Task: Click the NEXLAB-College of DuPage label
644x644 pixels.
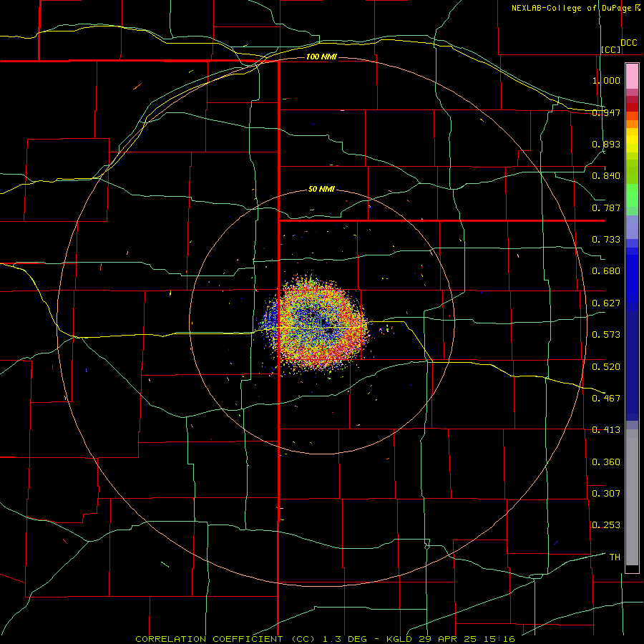Action: 575,8
